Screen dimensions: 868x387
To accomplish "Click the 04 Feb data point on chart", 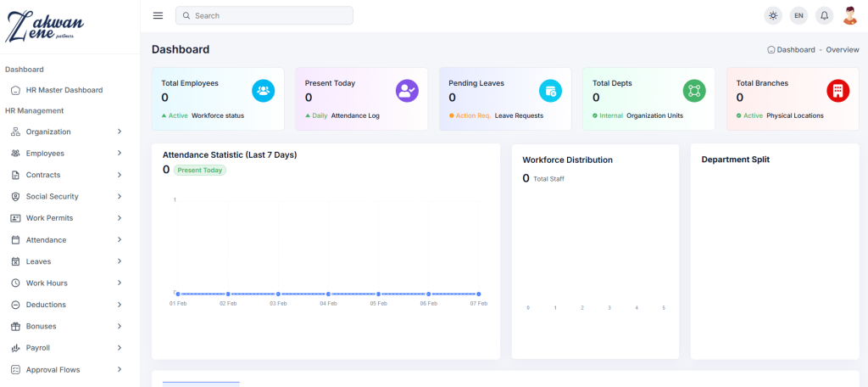I will tap(328, 294).
